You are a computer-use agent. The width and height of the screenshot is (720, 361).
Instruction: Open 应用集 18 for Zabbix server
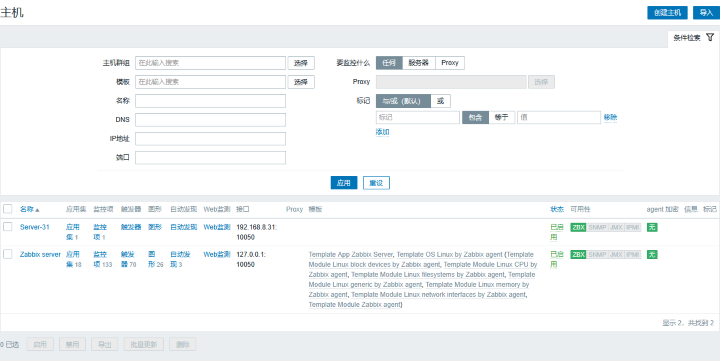tap(73, 259)
